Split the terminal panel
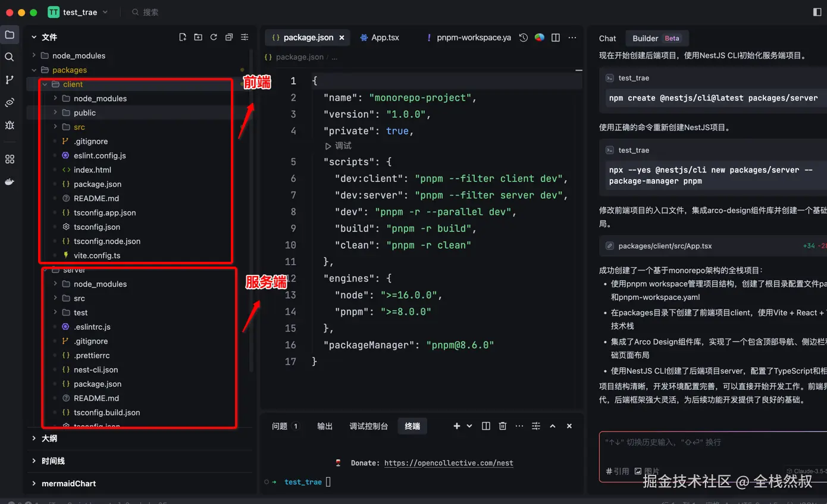827x504 pixels. click(x=486, y=426)
